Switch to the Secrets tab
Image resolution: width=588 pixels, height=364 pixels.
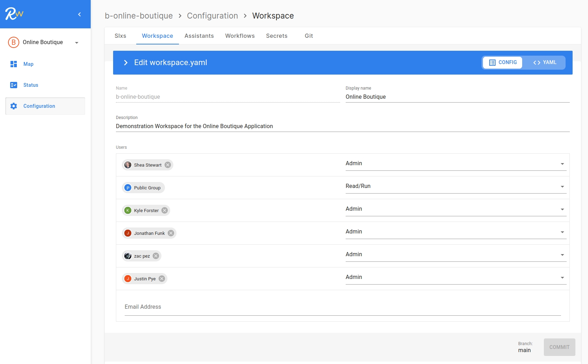pos(277,36)
